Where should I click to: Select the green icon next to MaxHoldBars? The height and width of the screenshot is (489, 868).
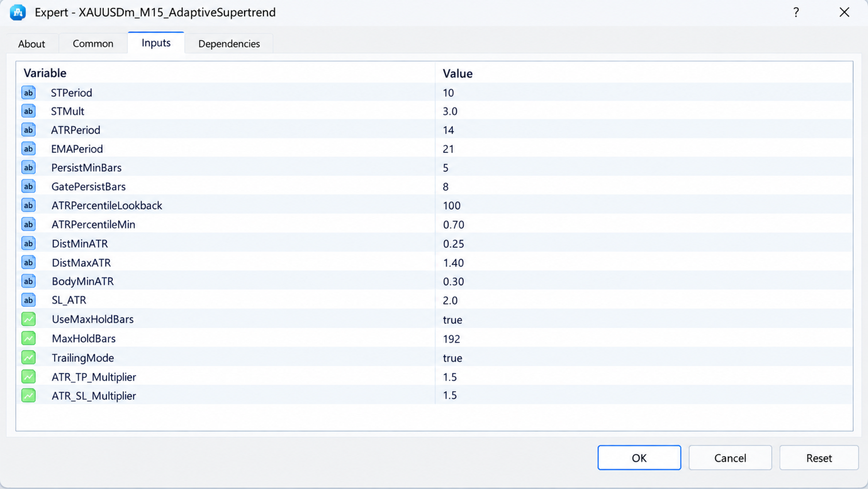coord(29,338)
